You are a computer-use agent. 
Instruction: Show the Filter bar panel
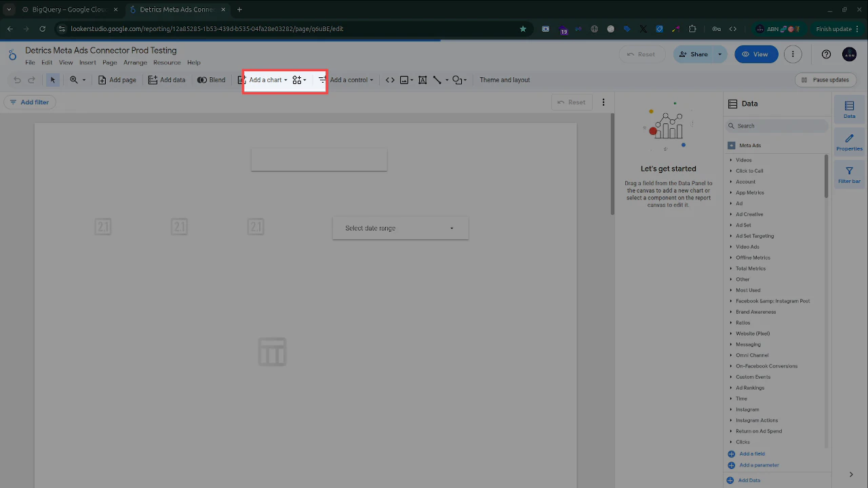pos(849,174)
